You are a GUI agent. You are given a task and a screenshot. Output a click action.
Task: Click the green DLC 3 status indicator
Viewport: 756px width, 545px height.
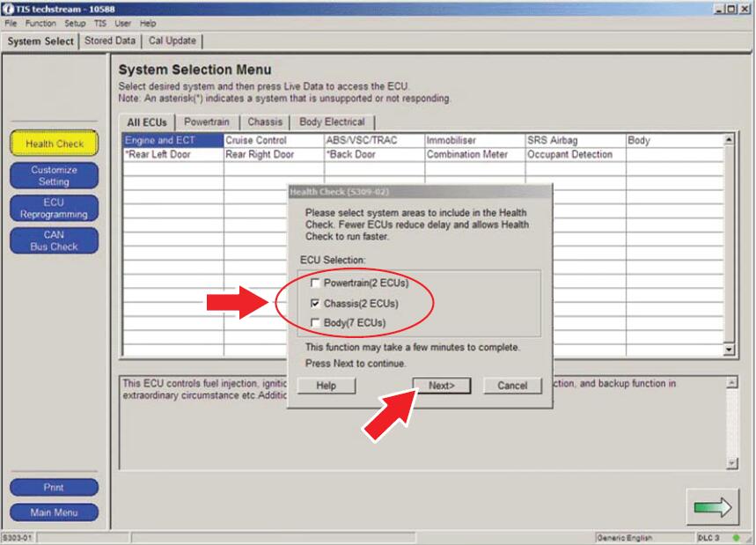736,537
